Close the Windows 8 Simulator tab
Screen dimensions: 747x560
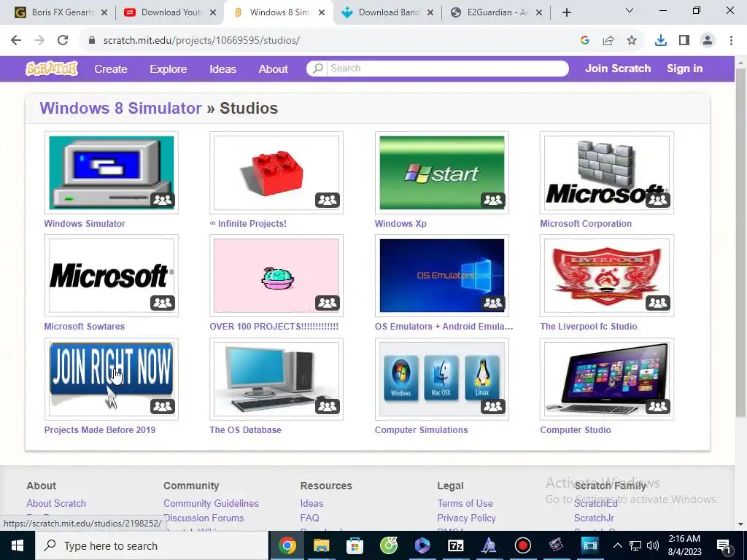[322, 12]
